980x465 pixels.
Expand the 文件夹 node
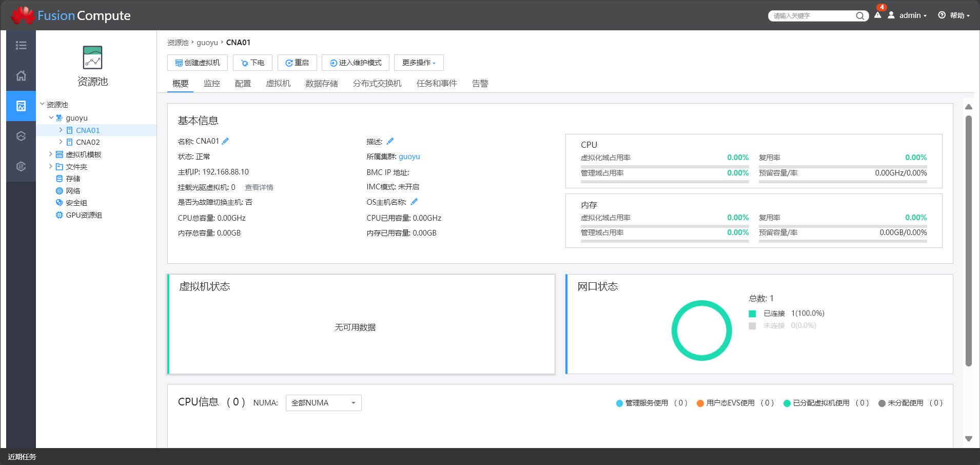[50, 166]
